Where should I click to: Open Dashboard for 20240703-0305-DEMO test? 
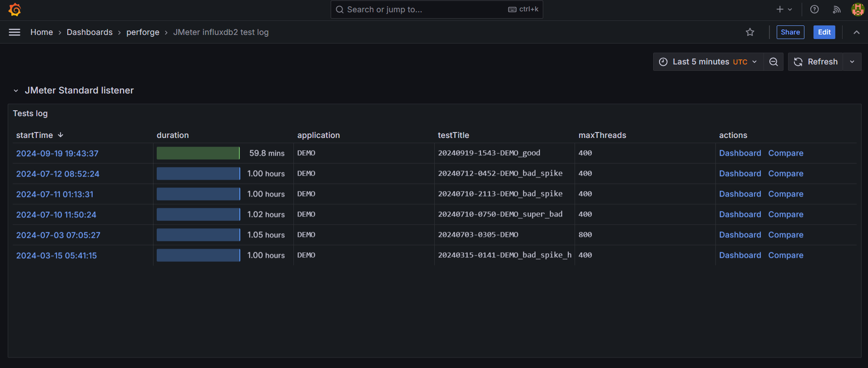(740, 235)
